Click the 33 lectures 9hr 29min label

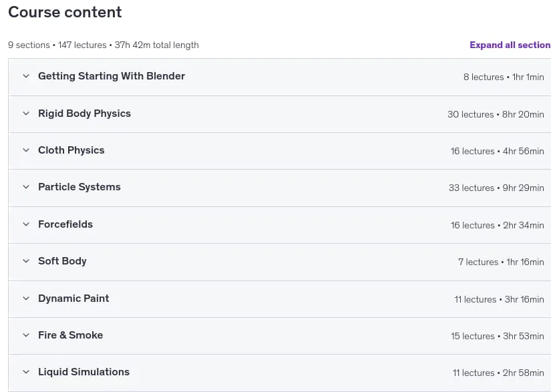pos(496,188)
